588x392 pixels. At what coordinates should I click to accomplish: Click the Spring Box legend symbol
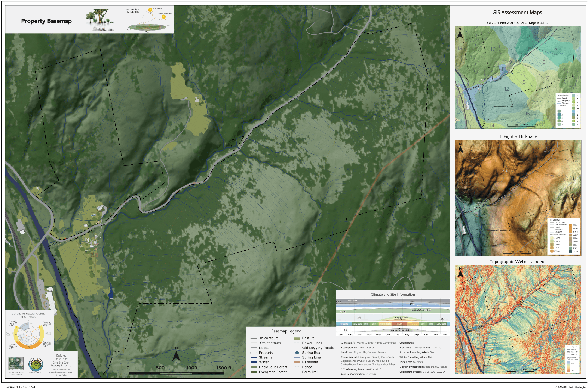(x=297, y=353)
